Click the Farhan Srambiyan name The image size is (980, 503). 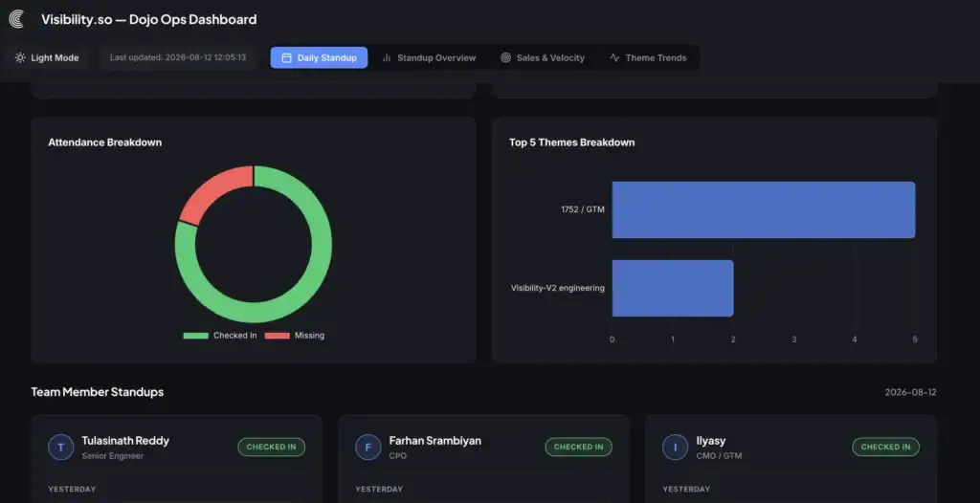[x=435, y=441]
